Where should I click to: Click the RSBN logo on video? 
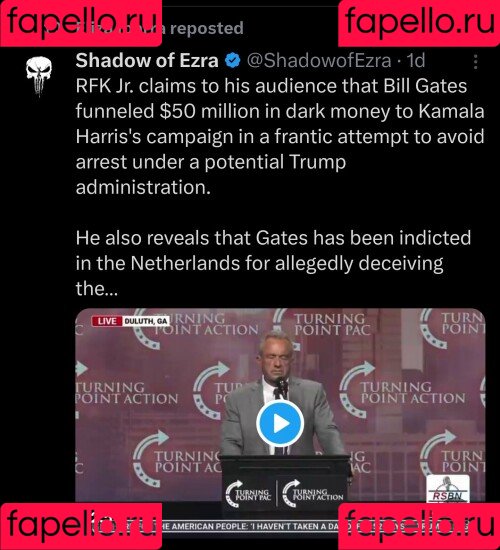(x=448, y=489)
